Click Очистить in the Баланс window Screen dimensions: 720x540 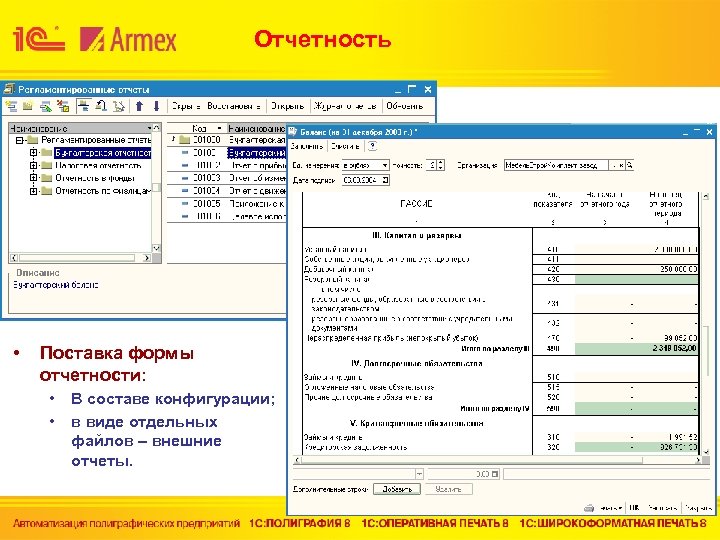click(345, 146)
